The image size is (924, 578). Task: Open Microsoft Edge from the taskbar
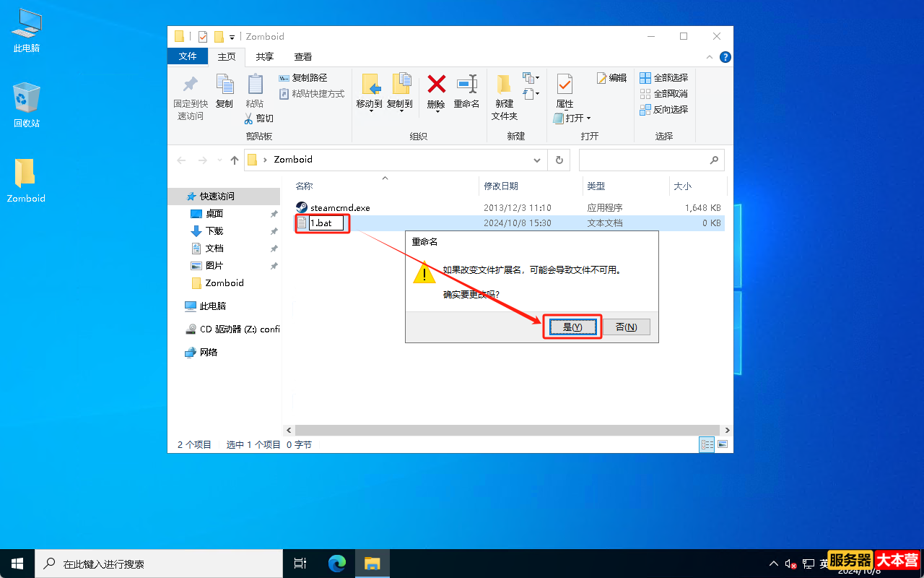click(337, 564)
